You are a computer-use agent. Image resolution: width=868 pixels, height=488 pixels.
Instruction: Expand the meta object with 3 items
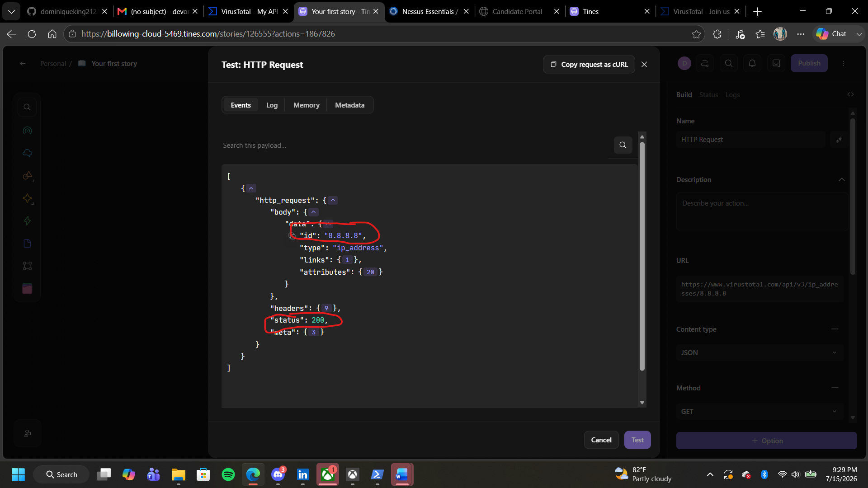pos(313,332)
